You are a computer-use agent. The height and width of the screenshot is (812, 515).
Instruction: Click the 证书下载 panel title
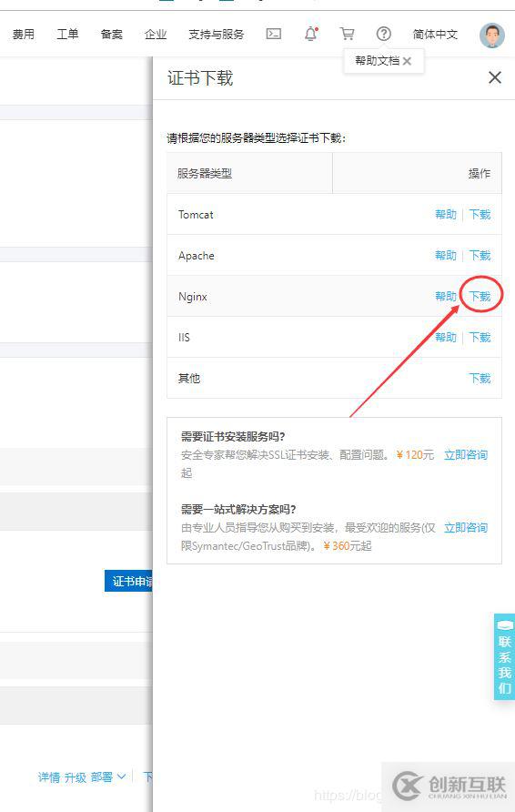(200, 78)
